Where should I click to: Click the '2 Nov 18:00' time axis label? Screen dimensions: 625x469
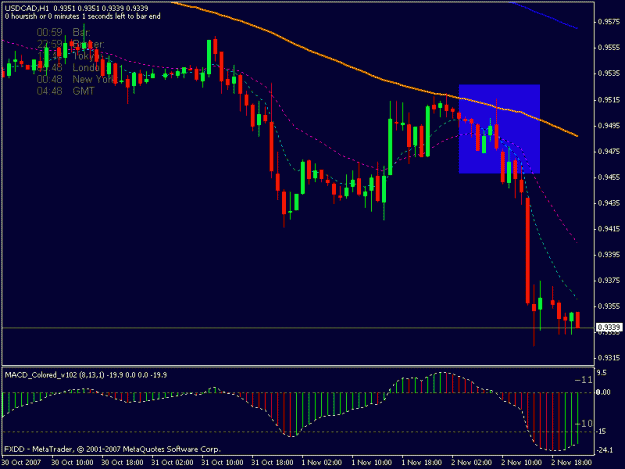point(572,462)
